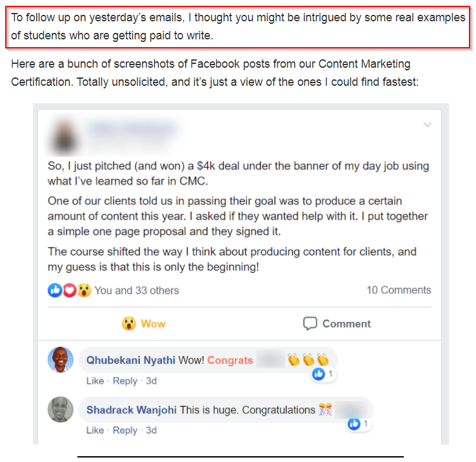
Task: Click the Qhubekani Nyathi name link
Action: tap(130, 360)
